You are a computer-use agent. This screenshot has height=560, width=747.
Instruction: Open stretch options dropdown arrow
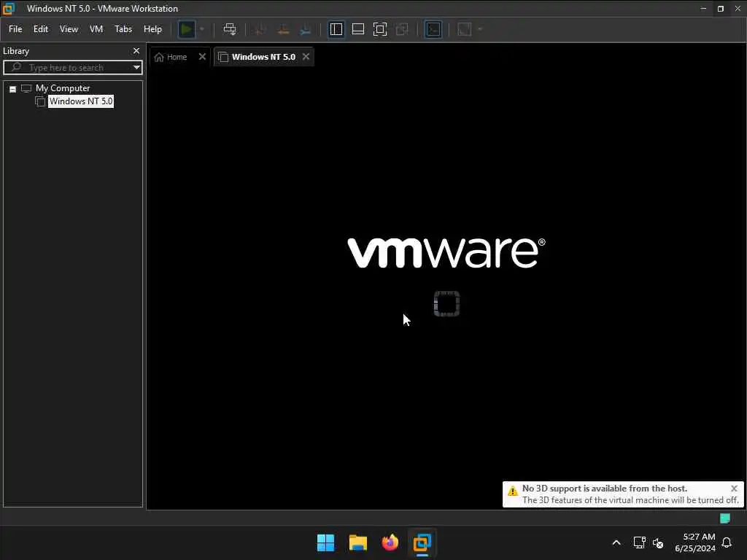(480, 29)
